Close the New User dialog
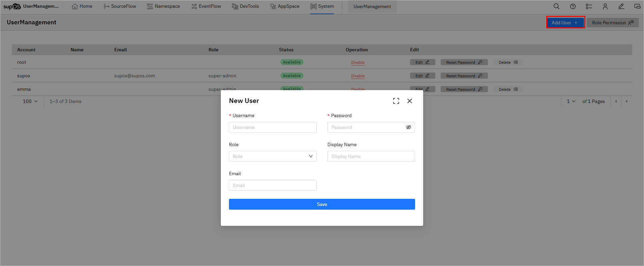 pyautogui.click(x=409, y=101)
